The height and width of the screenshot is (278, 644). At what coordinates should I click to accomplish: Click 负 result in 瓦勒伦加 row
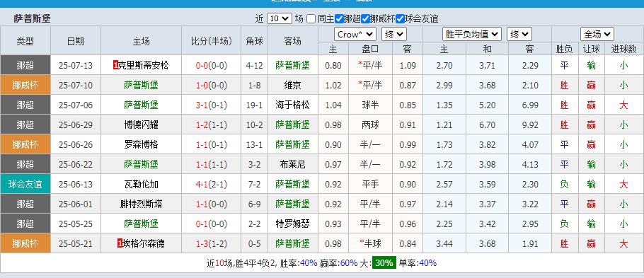coord(564,185)
